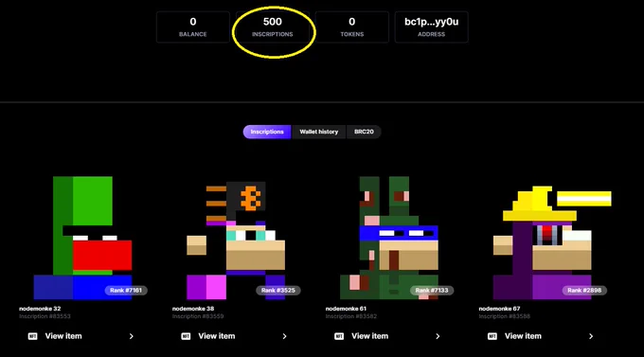This screenshot has height=357, width=644.
Task: Click the Inscription #83553 text
Action: pos(45,316)
